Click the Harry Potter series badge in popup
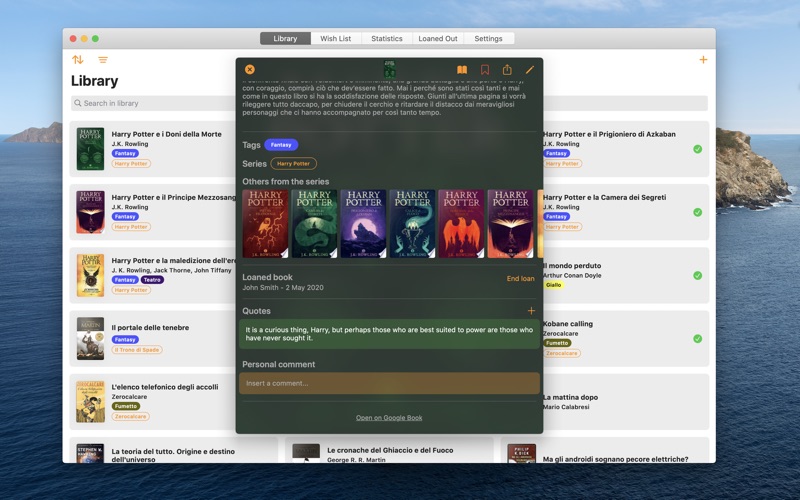 point(293,164)
